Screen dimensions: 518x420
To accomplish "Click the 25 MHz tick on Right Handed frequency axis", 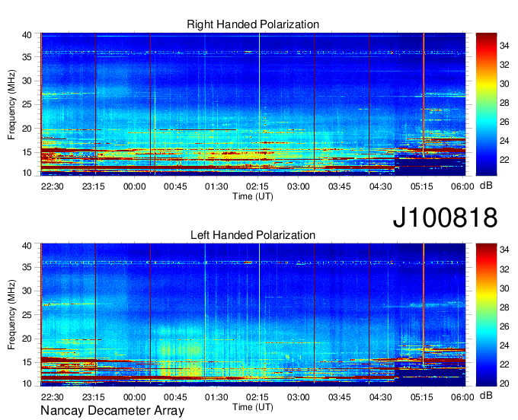I will pos(27,104).
